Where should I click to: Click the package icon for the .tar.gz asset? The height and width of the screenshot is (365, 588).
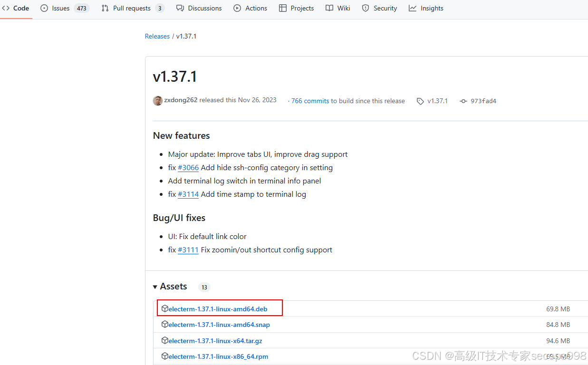coord(165,340)
